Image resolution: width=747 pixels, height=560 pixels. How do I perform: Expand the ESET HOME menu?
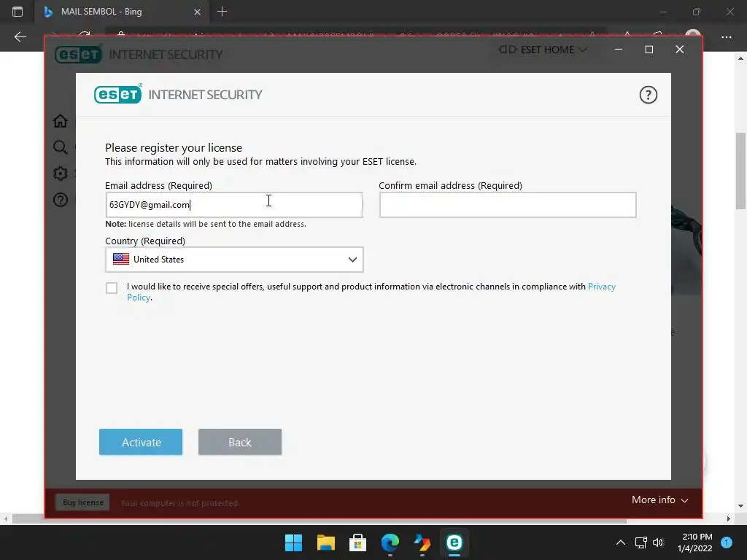pos(542,50)
